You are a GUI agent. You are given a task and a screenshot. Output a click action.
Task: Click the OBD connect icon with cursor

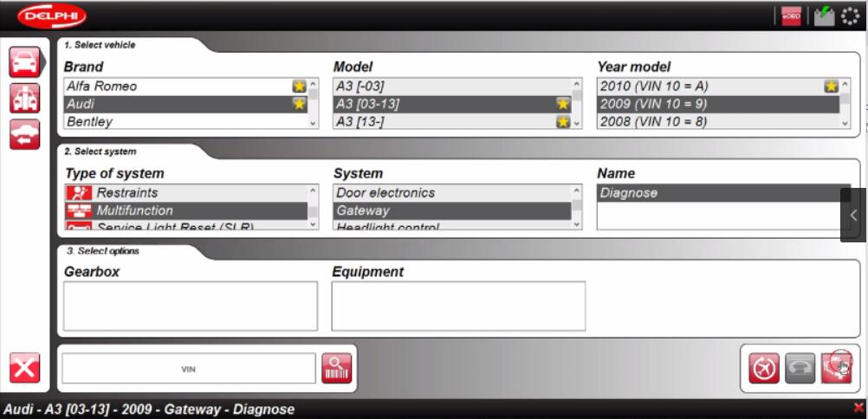tap(837, 368)
